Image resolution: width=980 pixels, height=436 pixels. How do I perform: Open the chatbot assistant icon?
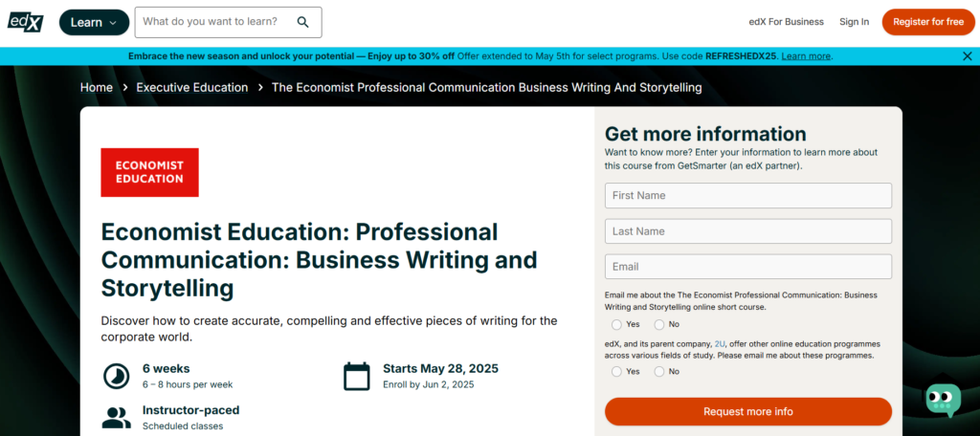pos(943,400)
